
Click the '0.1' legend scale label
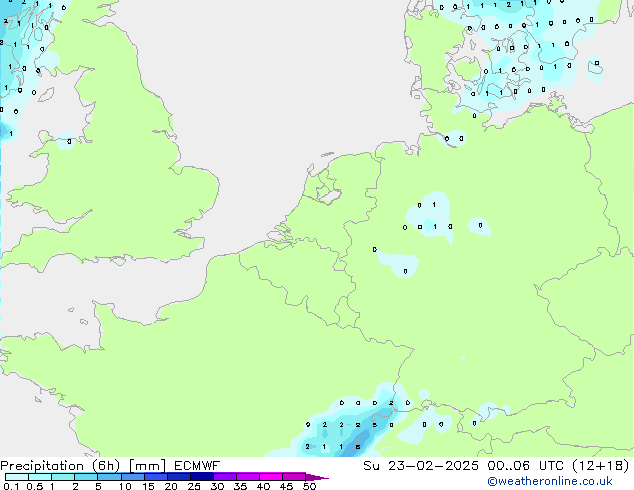point(11,486)
